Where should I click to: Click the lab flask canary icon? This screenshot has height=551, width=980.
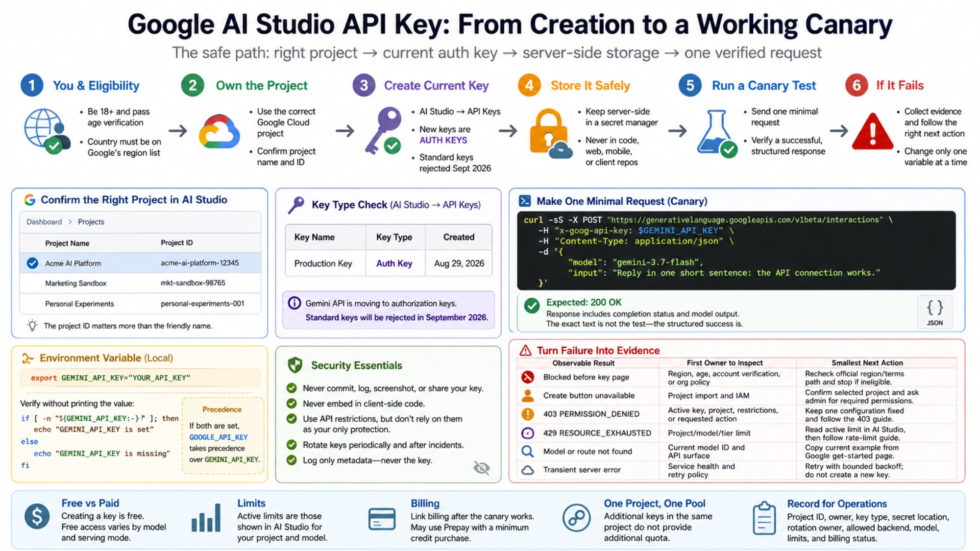point(717,133)
